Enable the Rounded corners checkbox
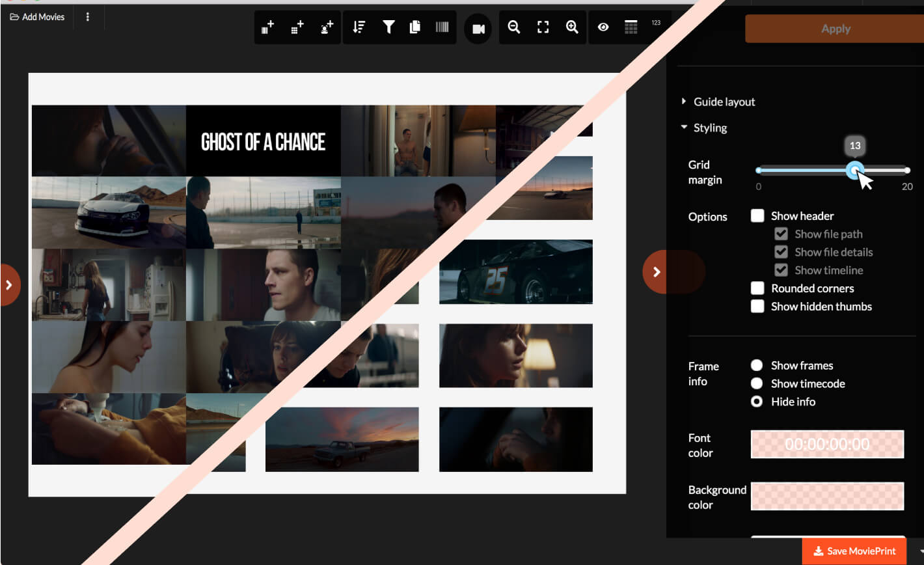 pos(757,288)
